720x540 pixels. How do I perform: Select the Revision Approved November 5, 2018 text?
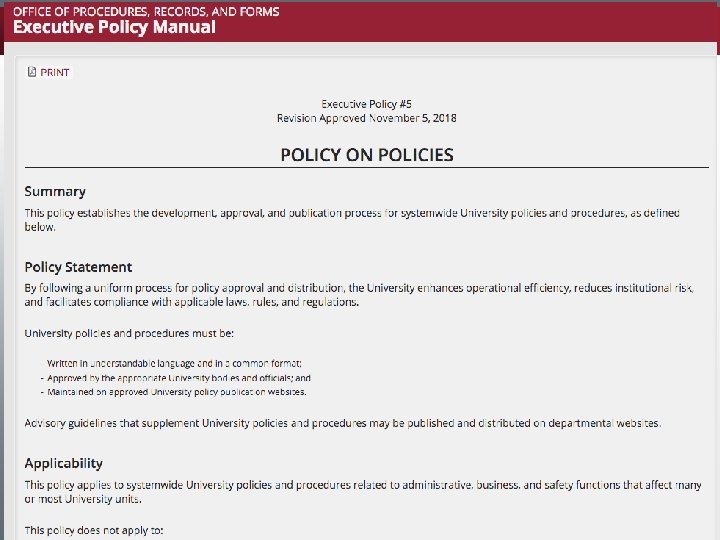pos(366,118)
